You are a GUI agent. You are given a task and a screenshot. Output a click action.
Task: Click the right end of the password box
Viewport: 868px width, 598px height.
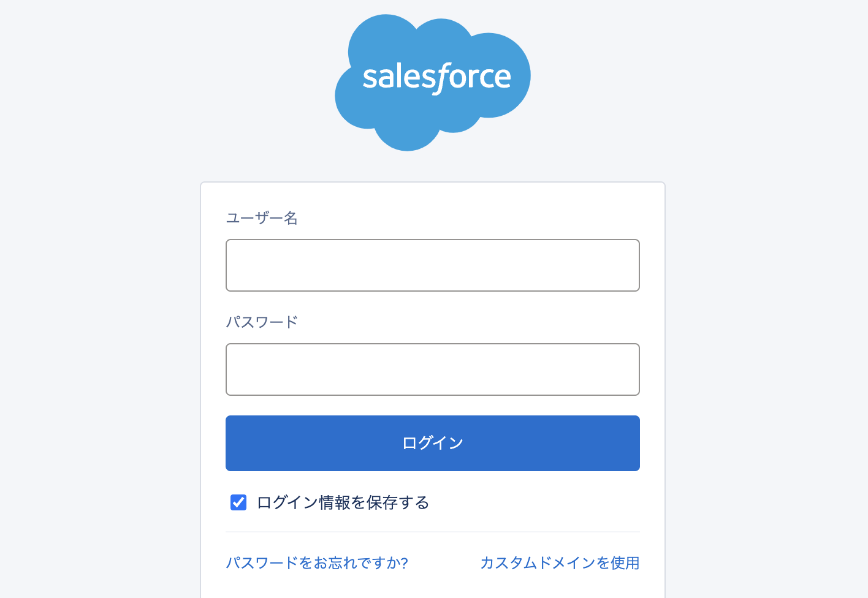[628, 369]
